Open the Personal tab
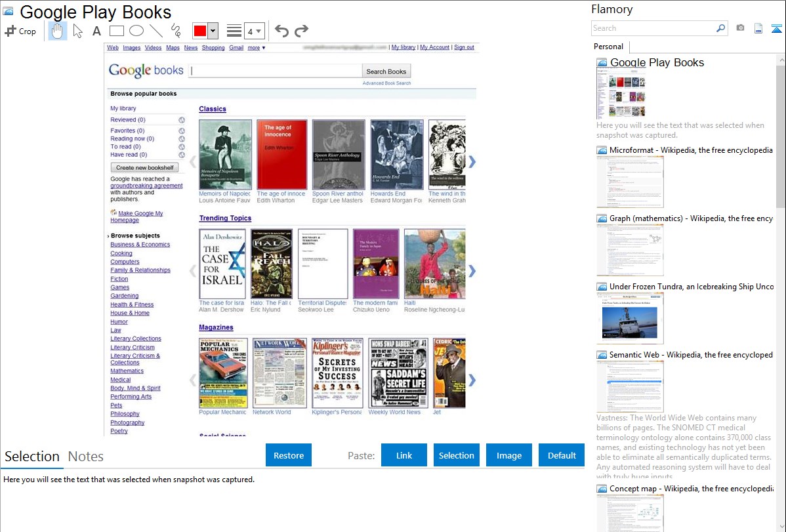This screenshot has width=786, height=532. [609, 47]
